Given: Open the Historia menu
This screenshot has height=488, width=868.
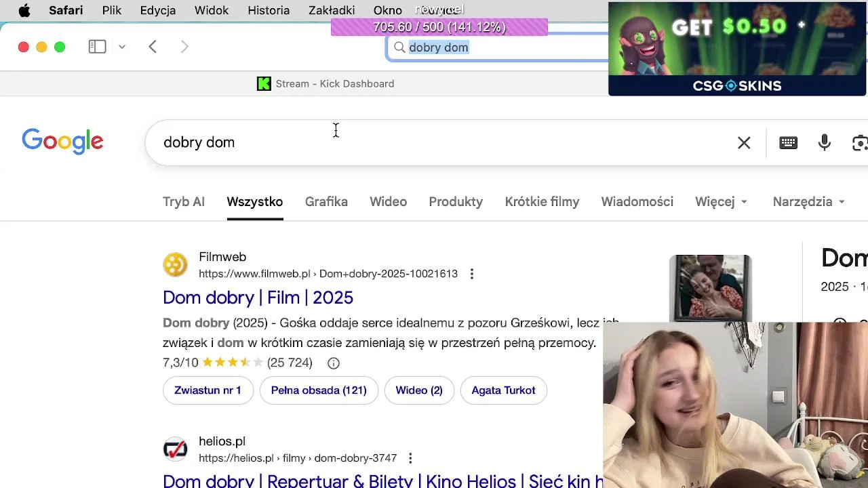Looking at the screenshot, I should coord(269,10).
